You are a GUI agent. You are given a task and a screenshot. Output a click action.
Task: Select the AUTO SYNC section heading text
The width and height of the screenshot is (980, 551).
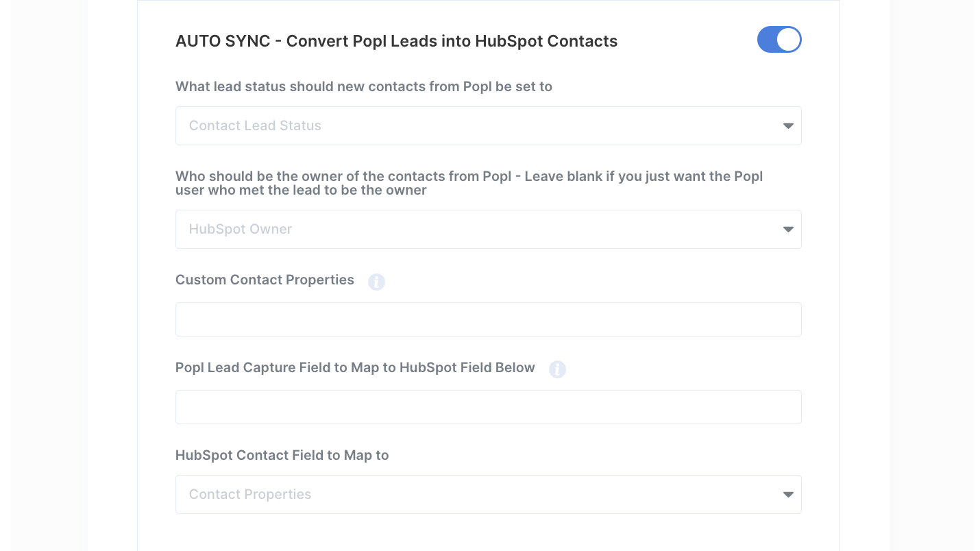pyautogui.click(x=396, y=41)
